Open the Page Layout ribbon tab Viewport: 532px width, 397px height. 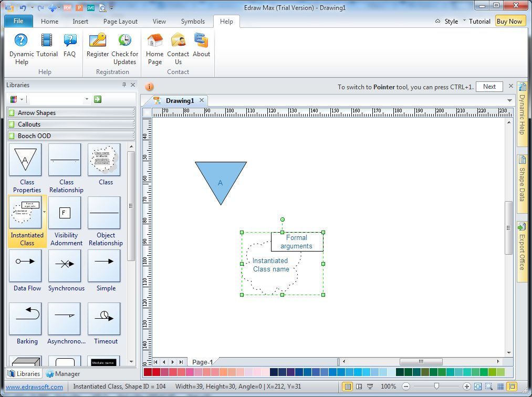(121, 21)
